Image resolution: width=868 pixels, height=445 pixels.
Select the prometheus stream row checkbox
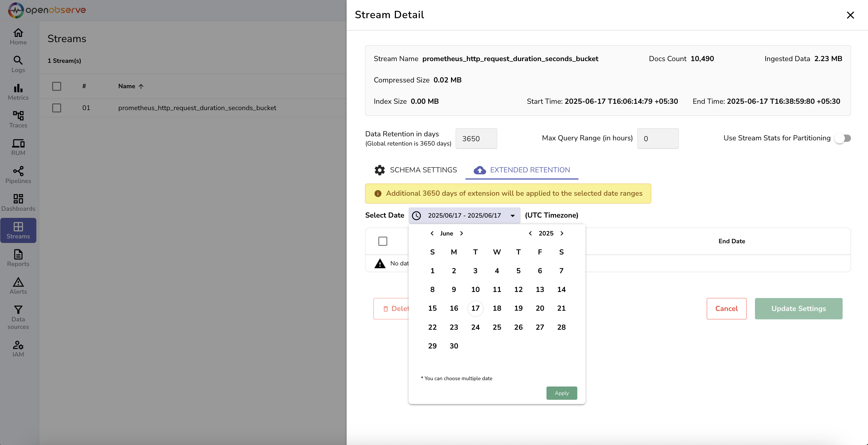57,108
